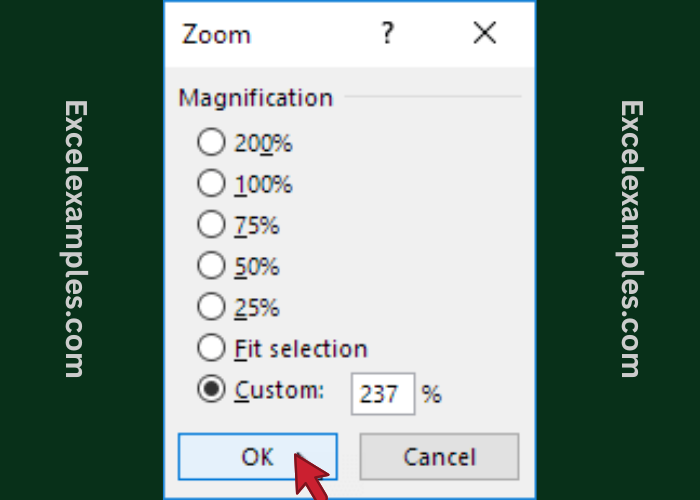Click the left Excelexamples.com watermark text
Screen dimensions: 700x500
point(75,238)
